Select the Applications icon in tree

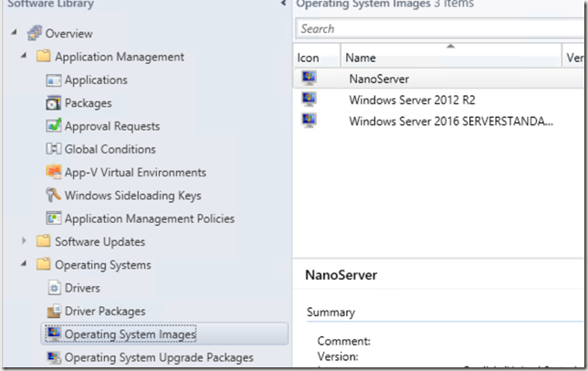[53, 79]
